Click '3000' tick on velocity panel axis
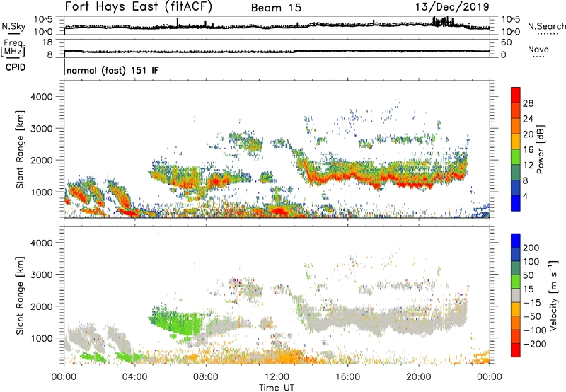566x392 pixels. pyautogui.click(x=42, y=275)
